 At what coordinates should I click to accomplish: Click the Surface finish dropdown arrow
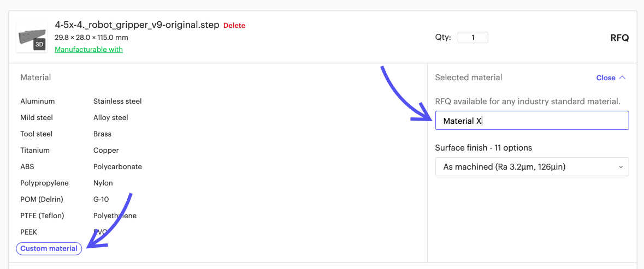620,167
